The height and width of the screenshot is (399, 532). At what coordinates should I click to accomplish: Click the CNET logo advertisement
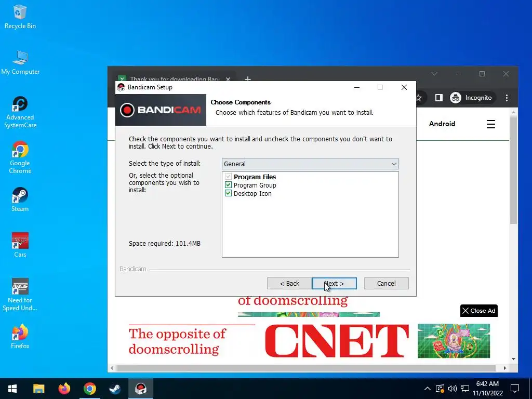point(336,341)
